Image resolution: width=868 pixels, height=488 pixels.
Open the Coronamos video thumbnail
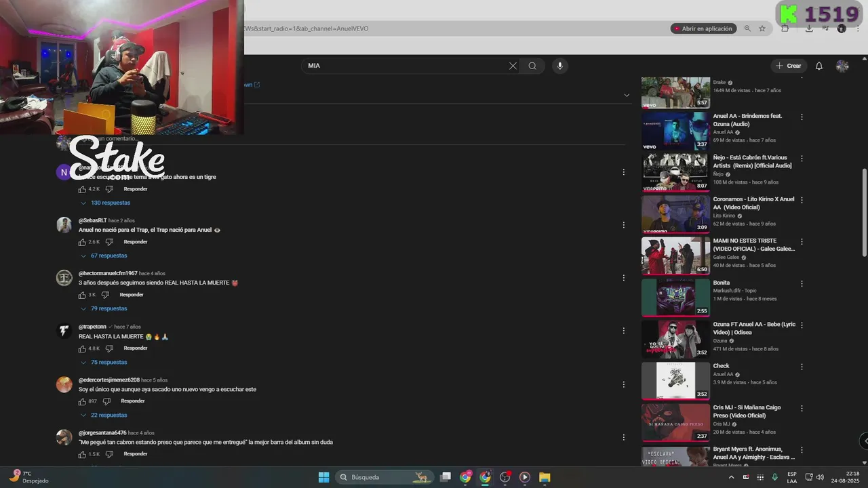[x=675, y=214]
